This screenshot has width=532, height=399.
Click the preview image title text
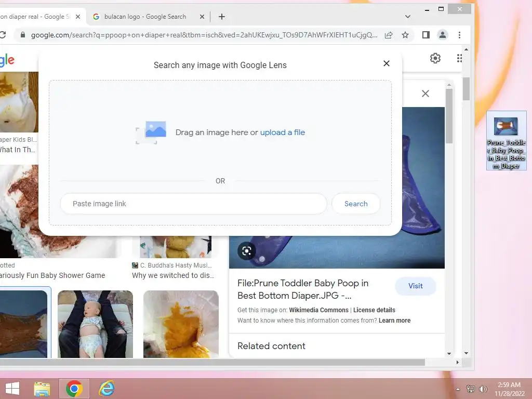[x=303, y=289]
